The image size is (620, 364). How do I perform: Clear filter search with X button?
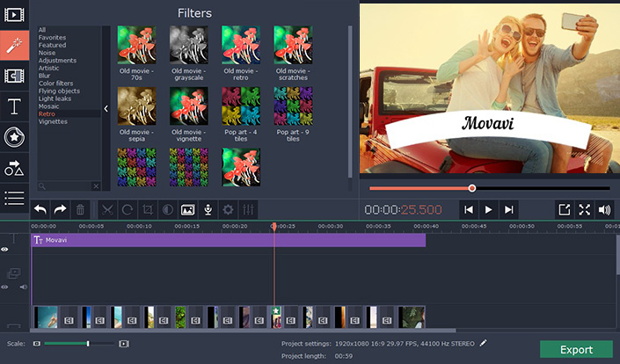pos(96,186)
